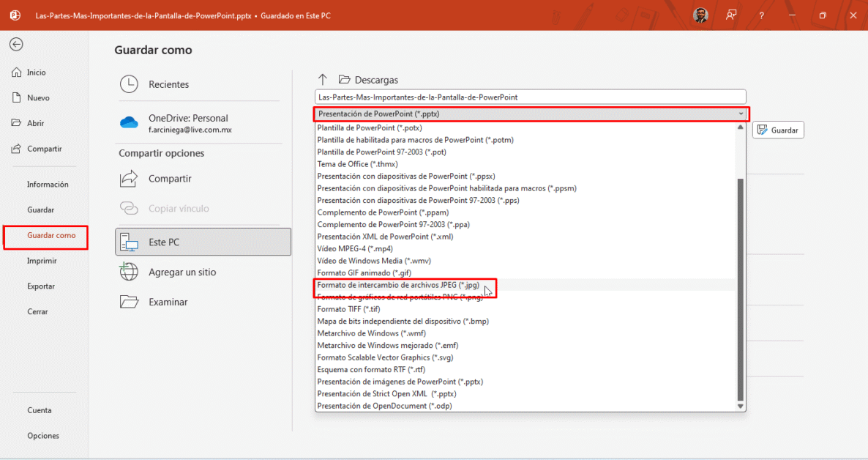Click the Examinar folder icon
The width and height of the screenshot is (868, 460).
click(129, 302)
